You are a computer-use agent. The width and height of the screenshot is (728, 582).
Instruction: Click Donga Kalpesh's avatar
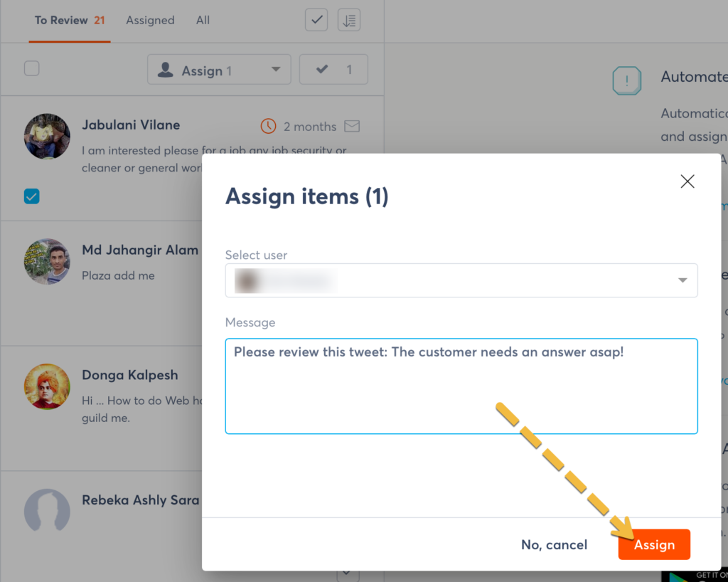tap(47, 386)
